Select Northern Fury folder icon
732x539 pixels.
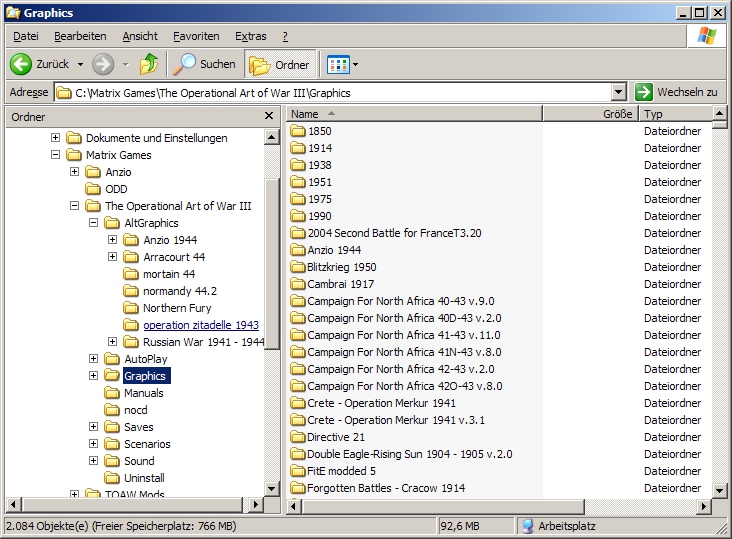(131, 308)
